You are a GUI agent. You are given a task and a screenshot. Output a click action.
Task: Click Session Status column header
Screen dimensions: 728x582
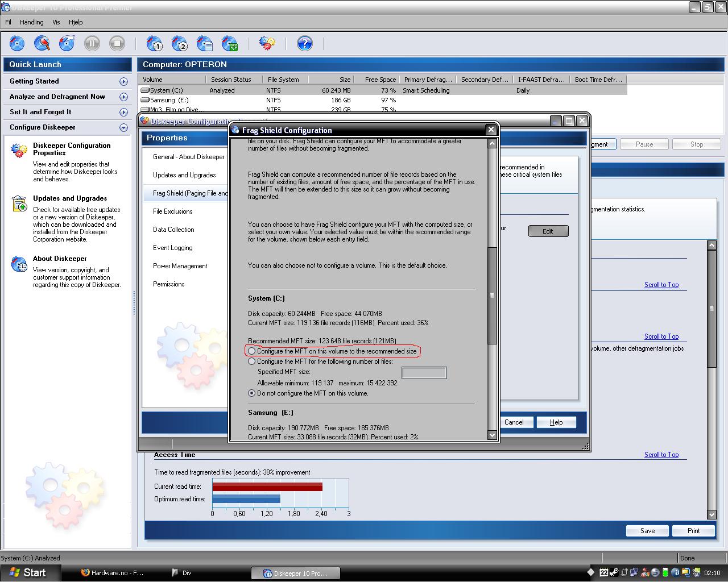pyautogui.click(x=234, y=80)
